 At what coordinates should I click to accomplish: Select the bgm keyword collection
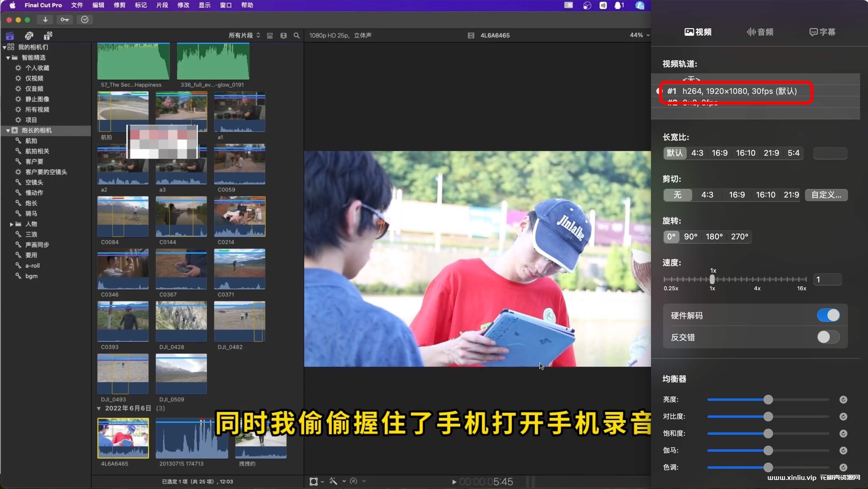[x=31, y=276]
